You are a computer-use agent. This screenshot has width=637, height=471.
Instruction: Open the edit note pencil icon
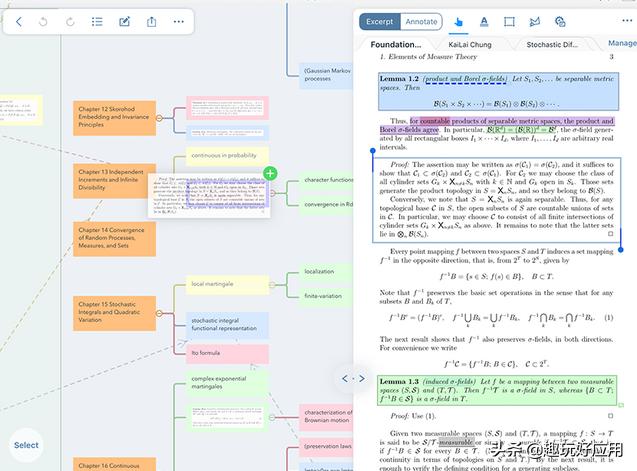point(124,22)
